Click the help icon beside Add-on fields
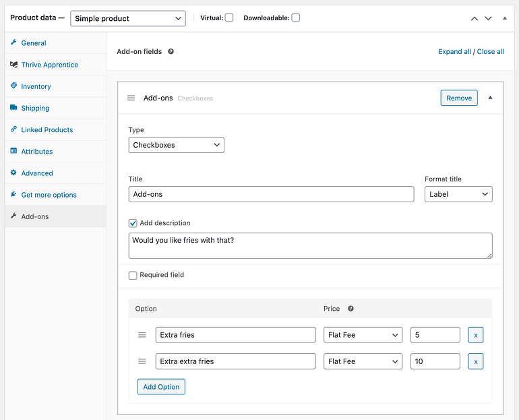The width and height of the screenshot is (519, 420). tap(171, 52)
